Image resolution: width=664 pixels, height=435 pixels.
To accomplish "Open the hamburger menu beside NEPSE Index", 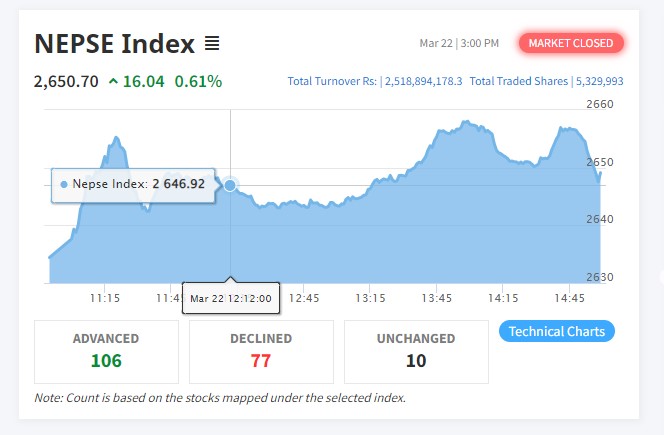I will click(212, 43).
